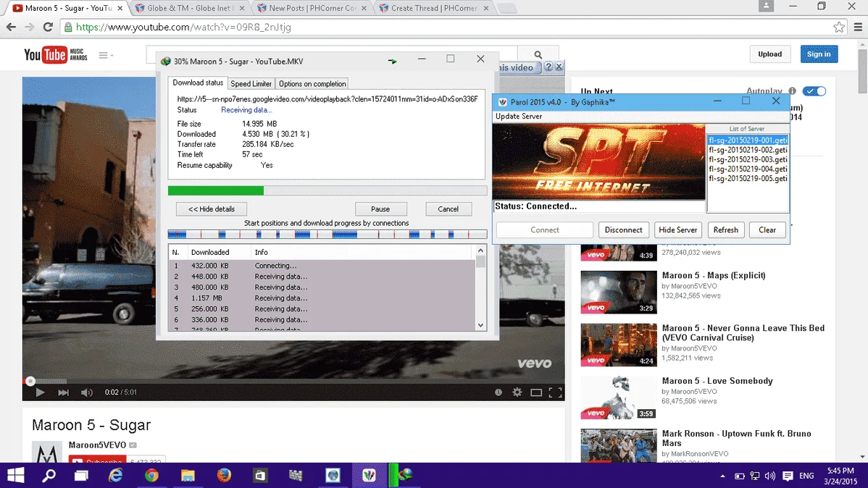This screenshot has height=488, width=868.
Task: Open File Explorer from taskbar
Action: (x=188, y=475)
